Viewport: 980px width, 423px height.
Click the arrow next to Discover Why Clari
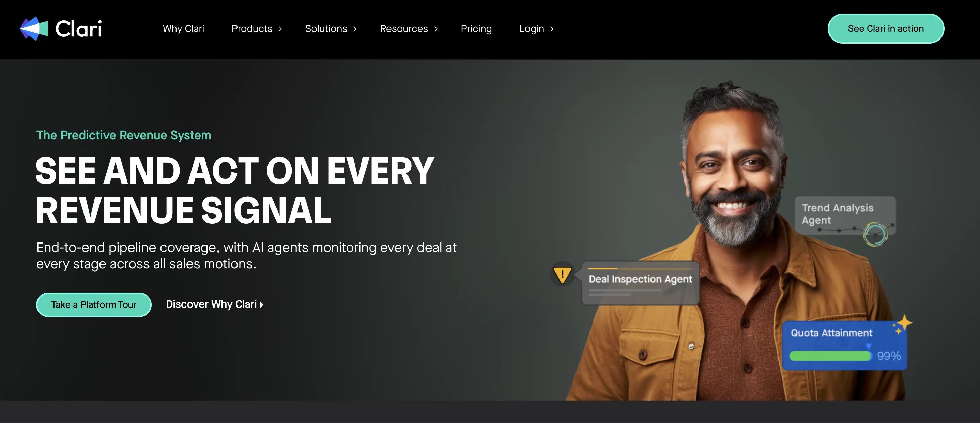tap(261, 305)
